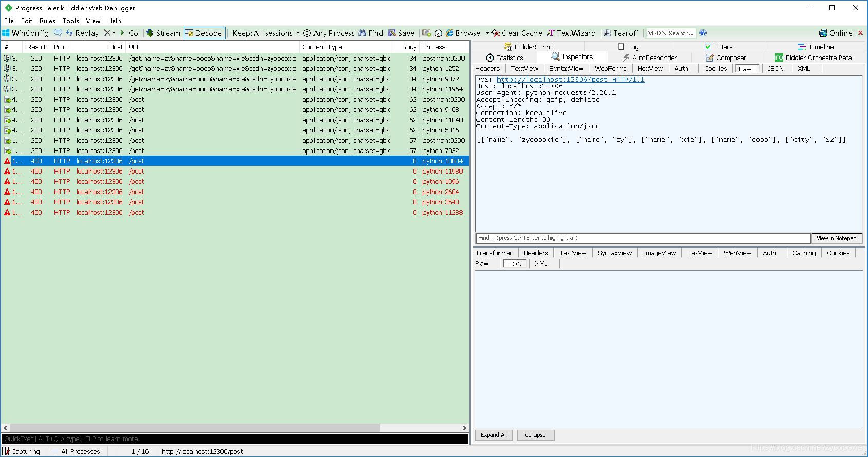Click All Processes filter in status bar
This screenshot has width=868, height=457.
tap(76, 451)
